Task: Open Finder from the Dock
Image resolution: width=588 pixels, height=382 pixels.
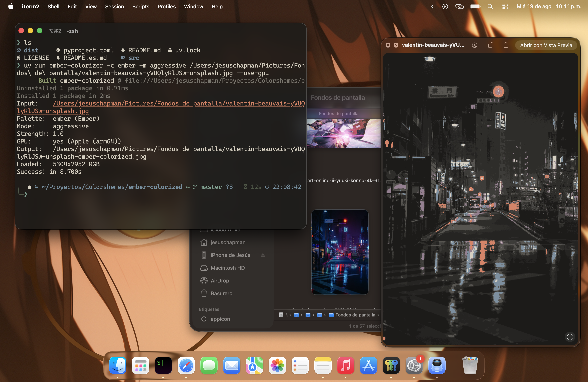Action: (118, 365)
